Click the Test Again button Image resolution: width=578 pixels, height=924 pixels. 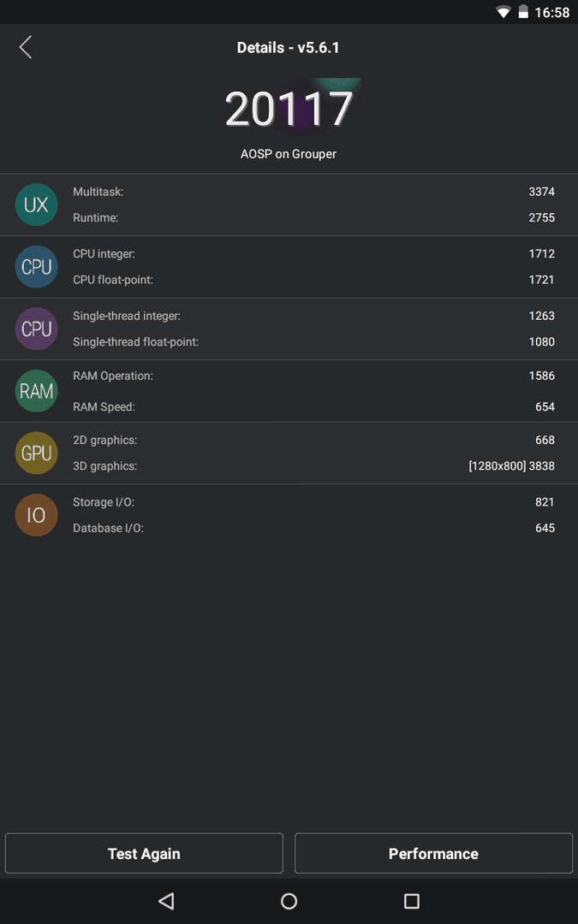point(144,853)
